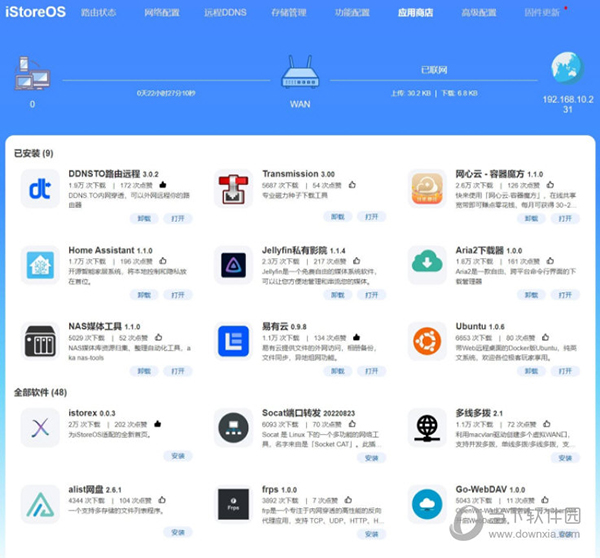The width and height of the screenshot is (600, 558).
Task: Open Ubuntu via its 打开 button
Action: (565, 371)
